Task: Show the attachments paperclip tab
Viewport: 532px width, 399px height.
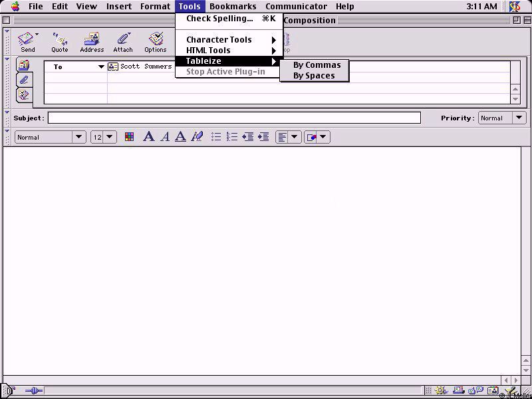Action: click(x=24, y=80)
